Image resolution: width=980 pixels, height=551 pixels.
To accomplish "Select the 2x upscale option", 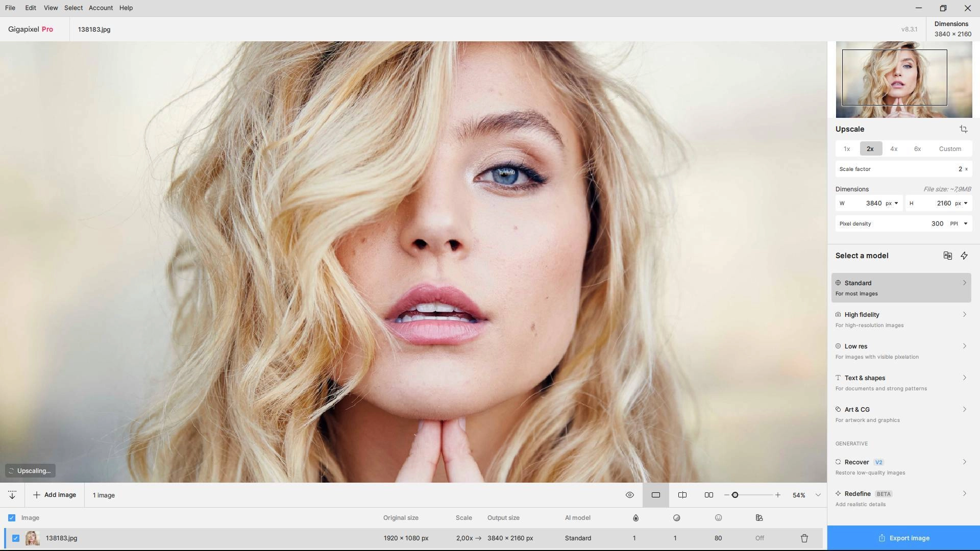I will 870,149.
